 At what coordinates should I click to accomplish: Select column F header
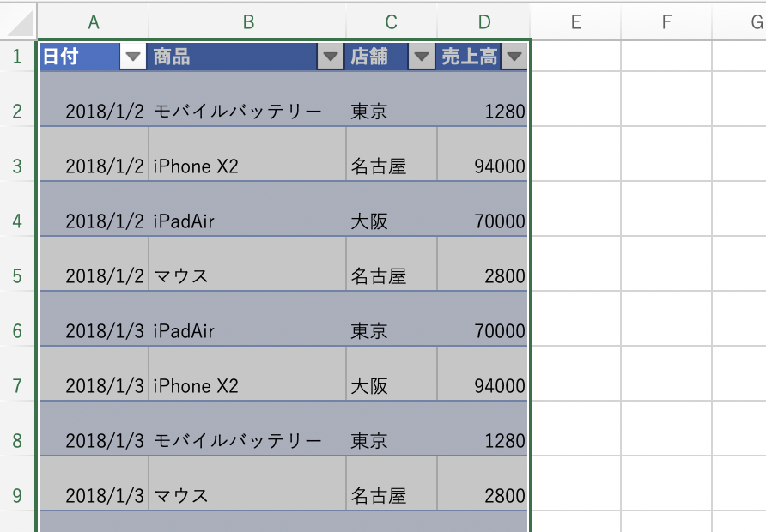tap(666, 22)
